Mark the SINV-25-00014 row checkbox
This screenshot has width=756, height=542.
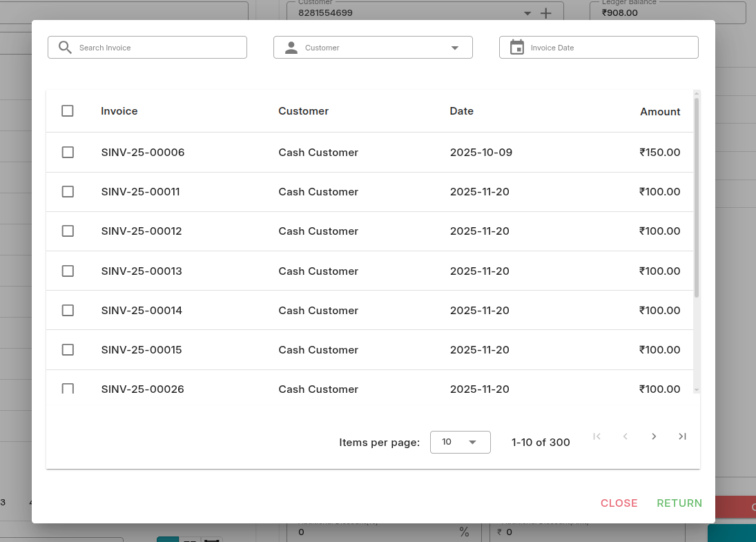[x=68, y=310]
